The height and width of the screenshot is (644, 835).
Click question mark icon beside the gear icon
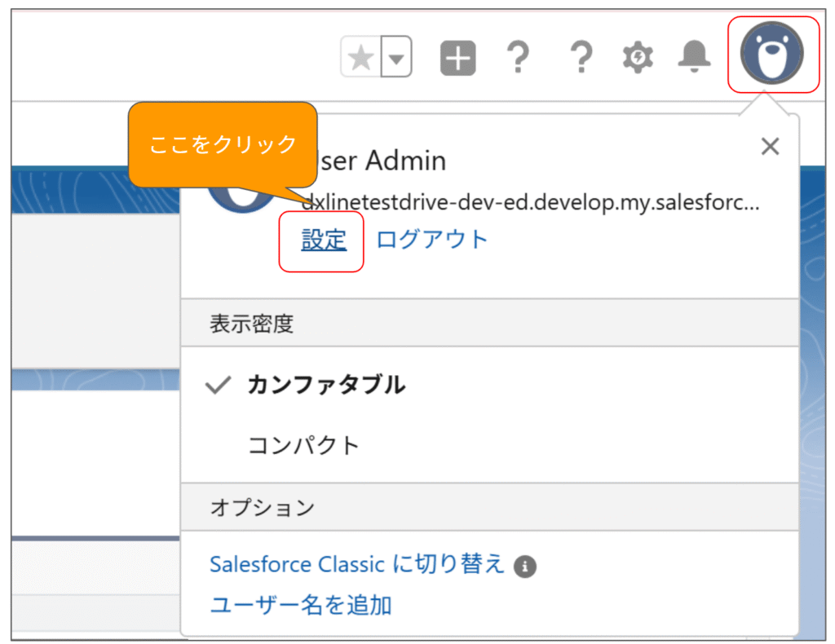[579, 59]
